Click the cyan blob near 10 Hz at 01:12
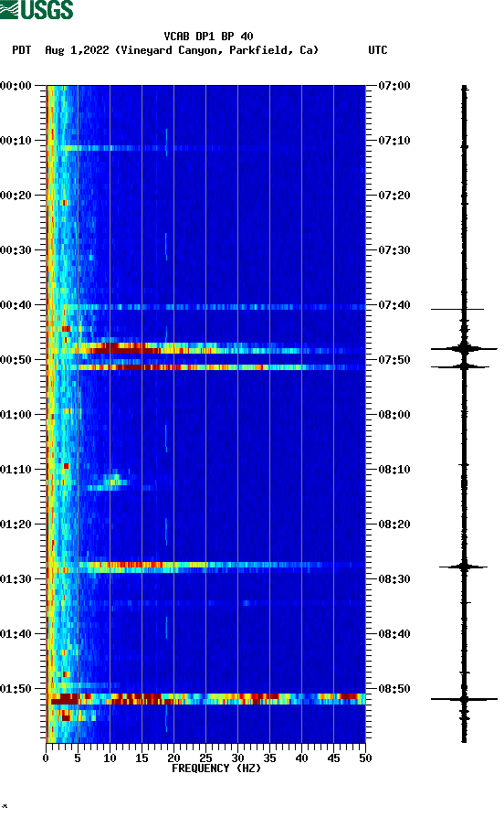Screen dimensions: 504x816 [111, 481]
